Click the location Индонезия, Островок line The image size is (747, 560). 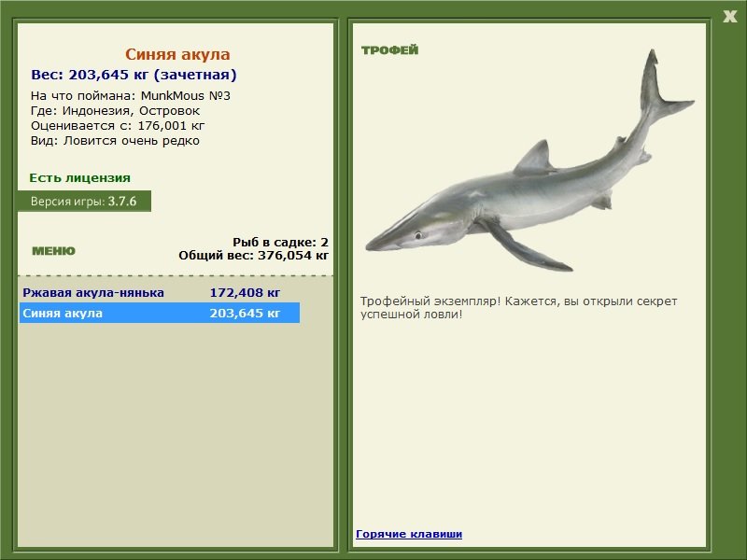click(x=115, y=111)
